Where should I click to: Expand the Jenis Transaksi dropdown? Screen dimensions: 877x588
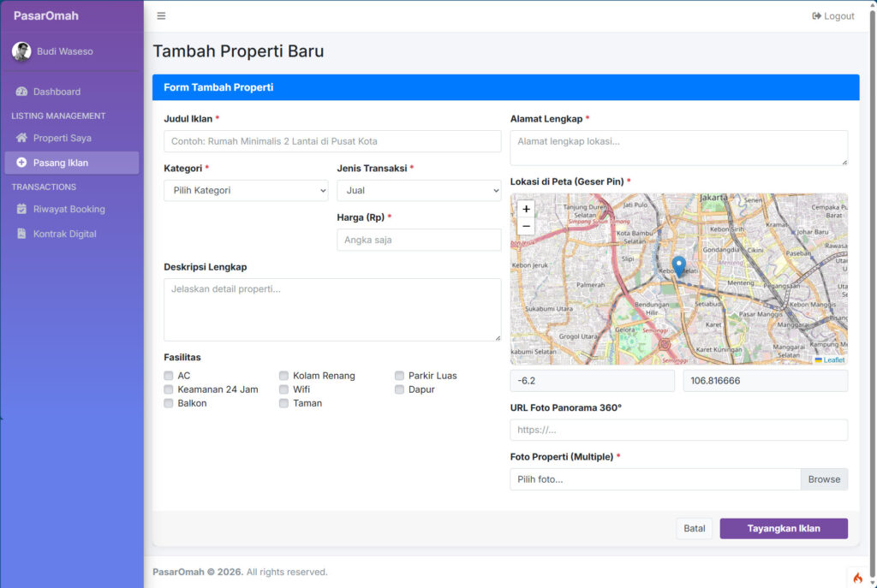coord(419,191)
